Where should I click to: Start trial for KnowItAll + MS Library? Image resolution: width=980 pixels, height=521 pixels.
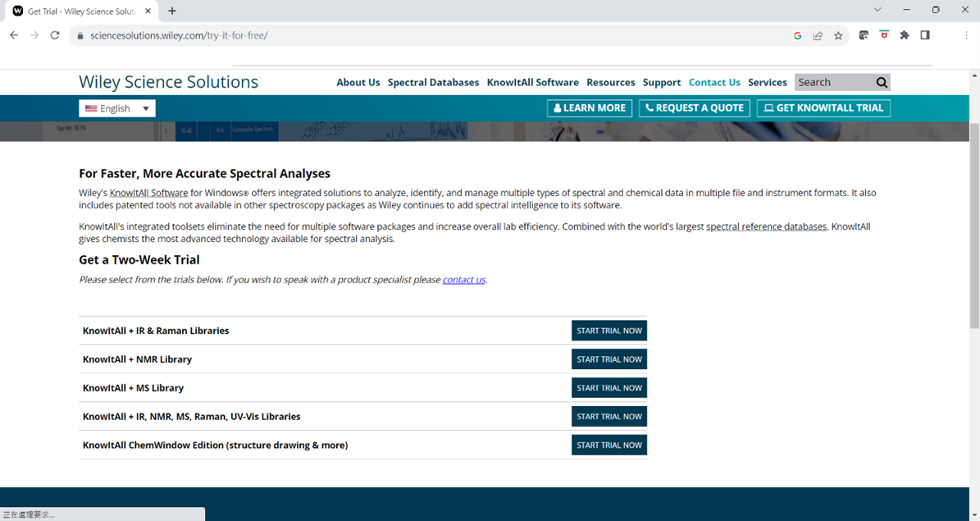pyautogui.click(x=609, y=388)
